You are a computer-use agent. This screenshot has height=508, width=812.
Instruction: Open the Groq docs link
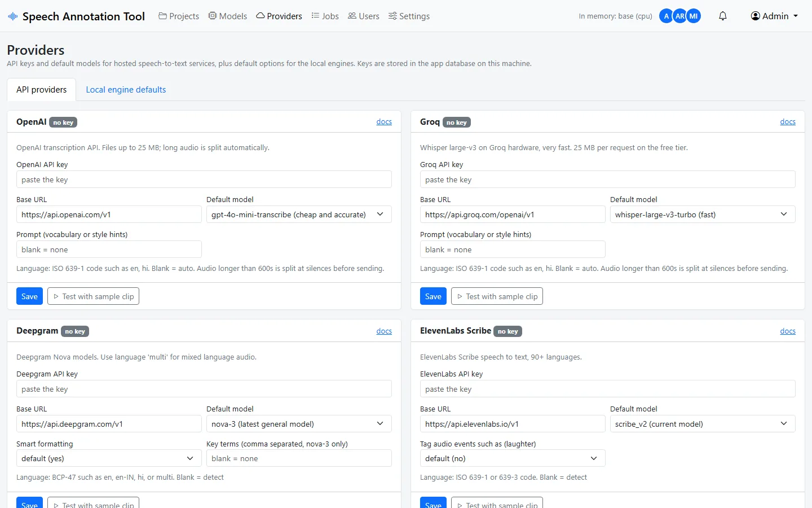point(788,122)
